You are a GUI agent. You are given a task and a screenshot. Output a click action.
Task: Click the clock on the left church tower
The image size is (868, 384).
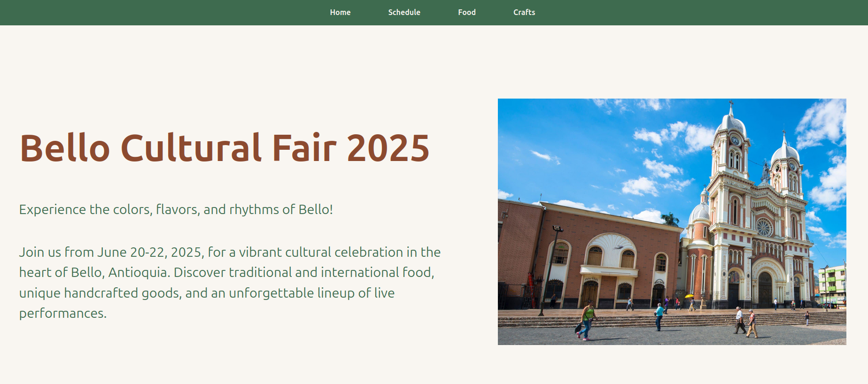[x=735, y=140]
